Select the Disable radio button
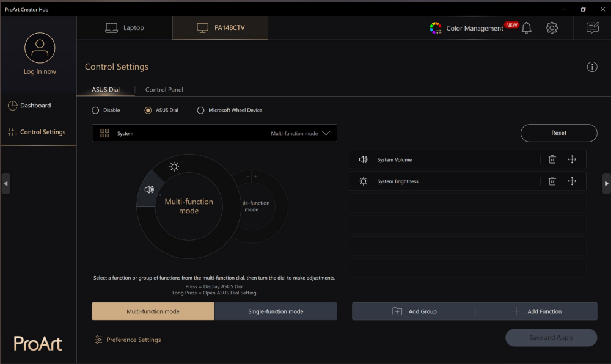This screenshot has height=364, width=611. tap(95, 110)
